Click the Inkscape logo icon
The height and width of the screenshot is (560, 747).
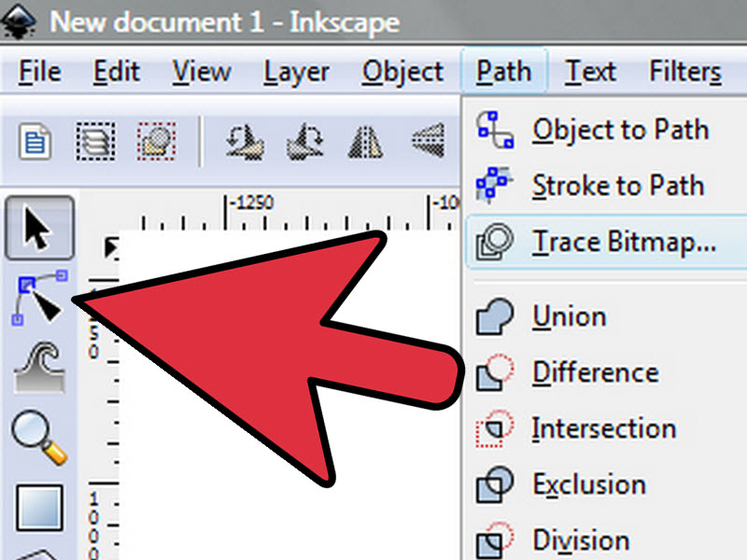(x=19, y=20)
